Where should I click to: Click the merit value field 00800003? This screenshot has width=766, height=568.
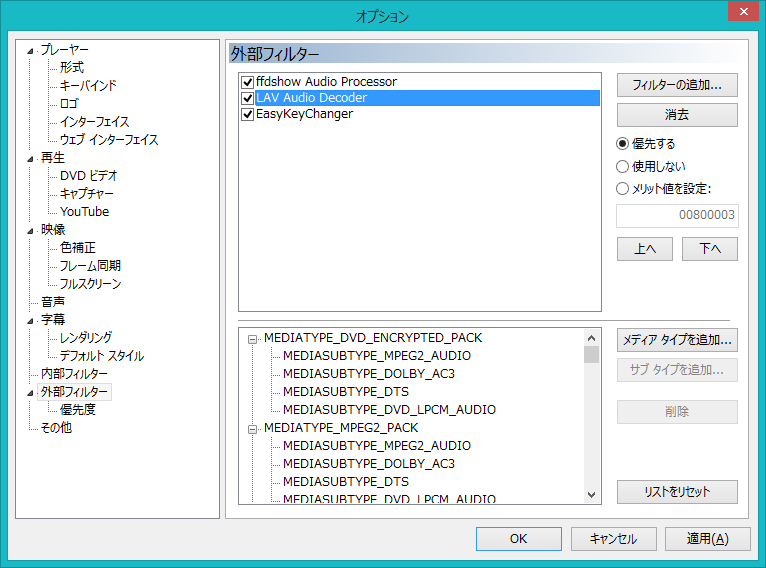click(x=677, y=215)
